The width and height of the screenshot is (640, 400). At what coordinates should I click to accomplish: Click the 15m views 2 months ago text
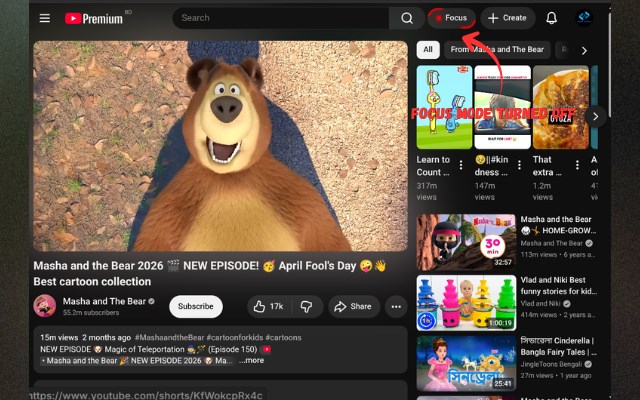coord(85,338)
